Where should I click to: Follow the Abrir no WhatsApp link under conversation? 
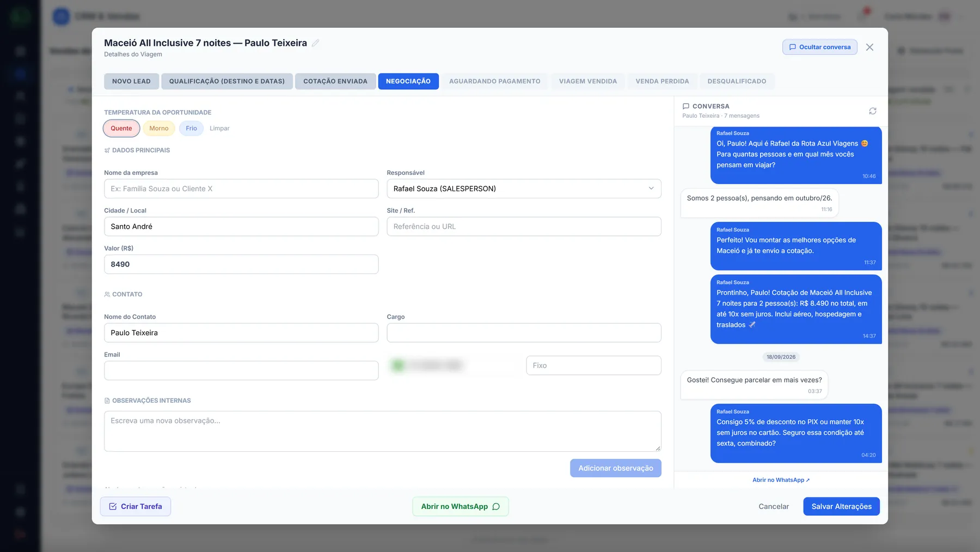click(781, 480)
